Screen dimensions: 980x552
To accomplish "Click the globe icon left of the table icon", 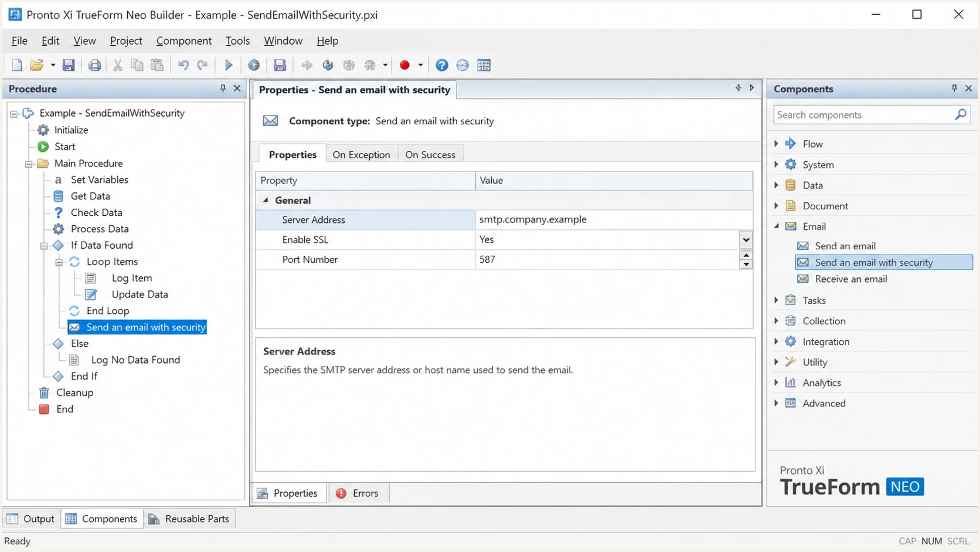I will (x=462, y=65).
